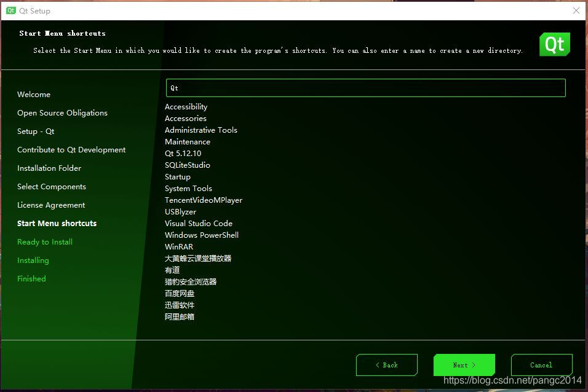Viewport: 588px width, 392px height.
Task: Select Windows PowerShell folder
Action: coord(202,235)
